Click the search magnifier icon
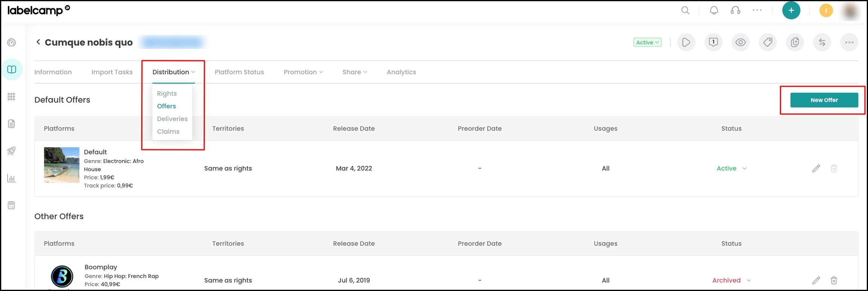 point(685,11)
